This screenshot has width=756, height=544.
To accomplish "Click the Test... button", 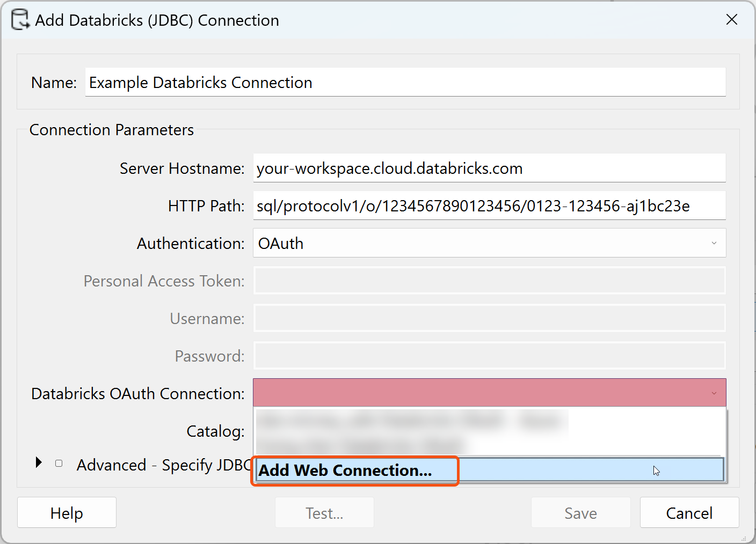I will click(x=324, y=513).
